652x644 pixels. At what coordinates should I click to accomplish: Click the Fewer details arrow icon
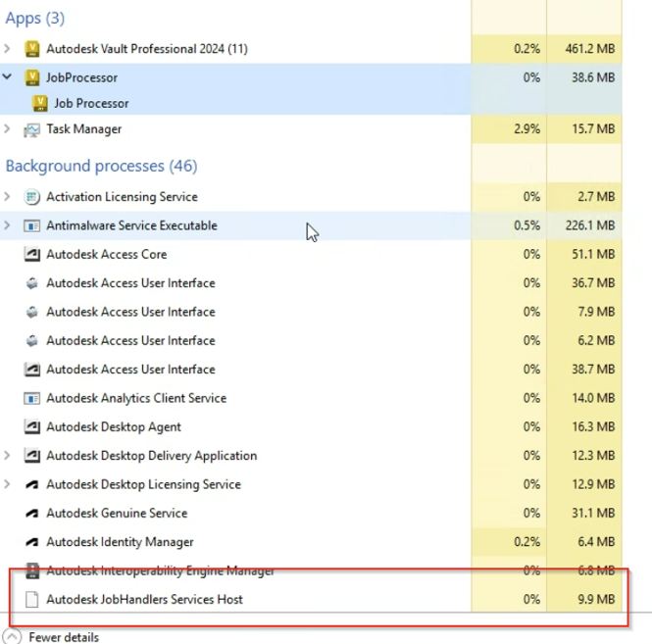[x=12, y=637]
